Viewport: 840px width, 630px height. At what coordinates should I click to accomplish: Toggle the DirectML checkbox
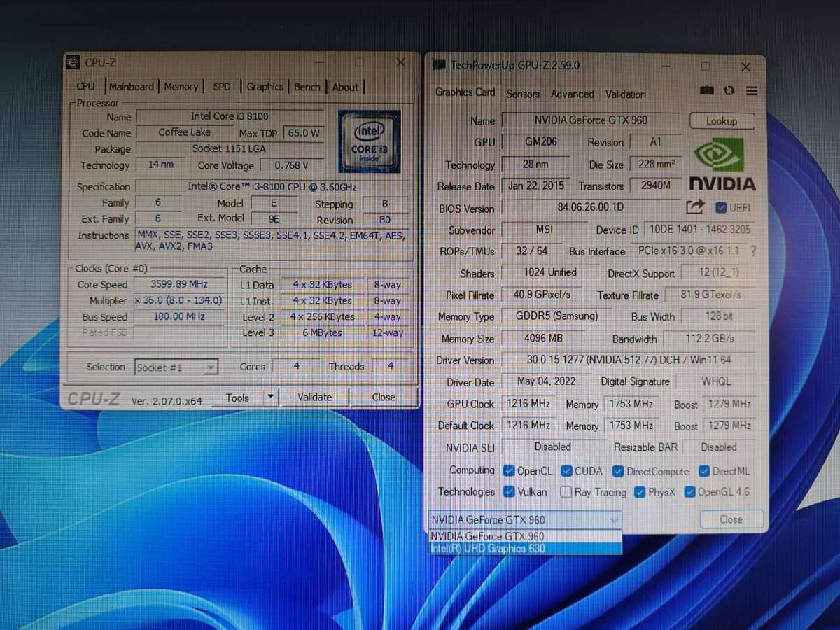click(x=704, y=471)
